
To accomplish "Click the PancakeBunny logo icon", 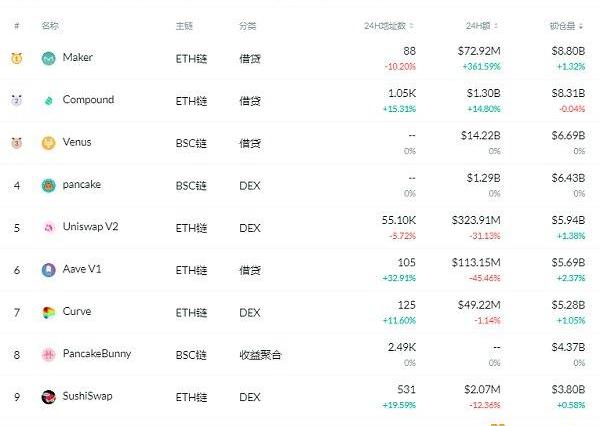I will point(48,354).
